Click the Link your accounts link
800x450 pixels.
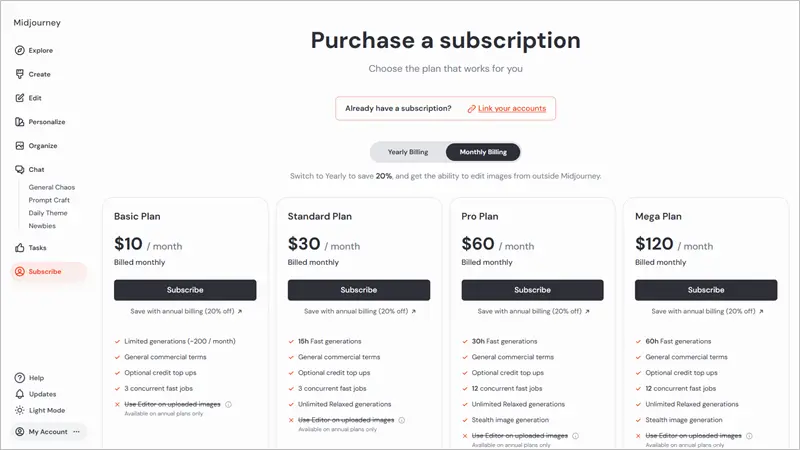pos(511,108)
